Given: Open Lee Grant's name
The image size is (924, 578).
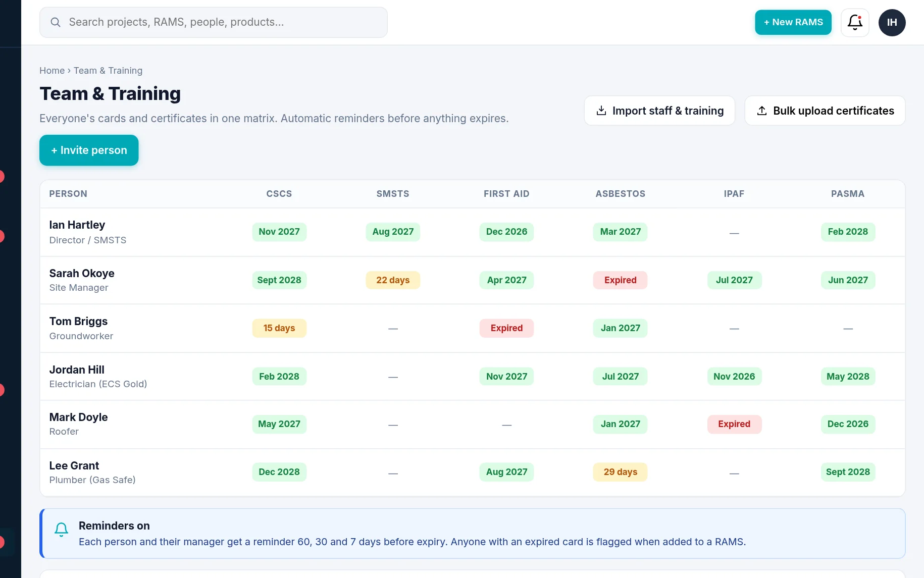Looking at the screenshot, I should click(74, 465).
